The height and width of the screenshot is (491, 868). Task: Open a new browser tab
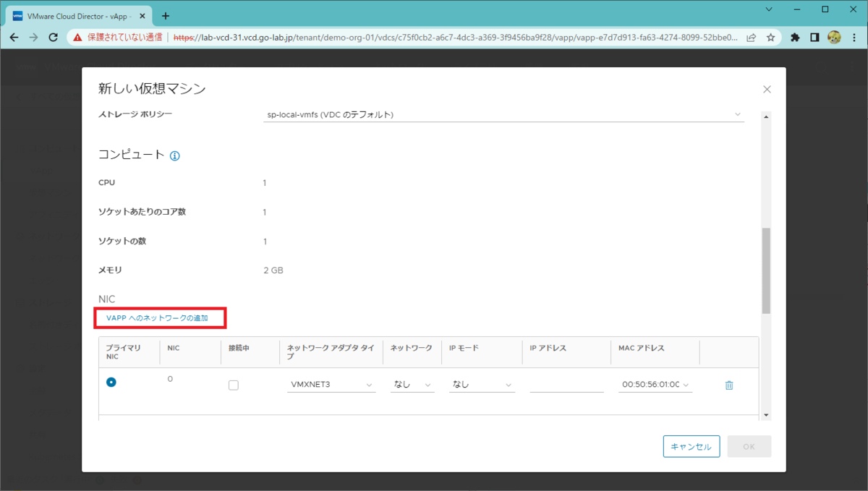point(166,15)
